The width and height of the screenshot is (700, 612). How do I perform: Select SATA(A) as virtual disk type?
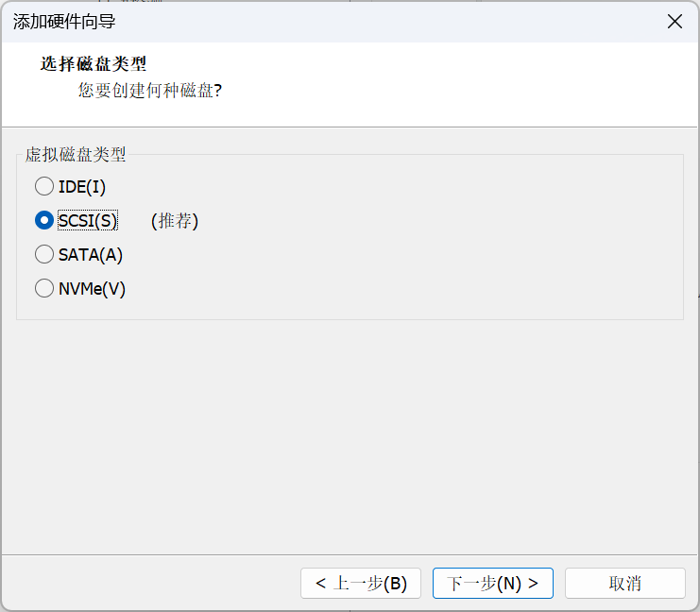click(x=44, y=254)
